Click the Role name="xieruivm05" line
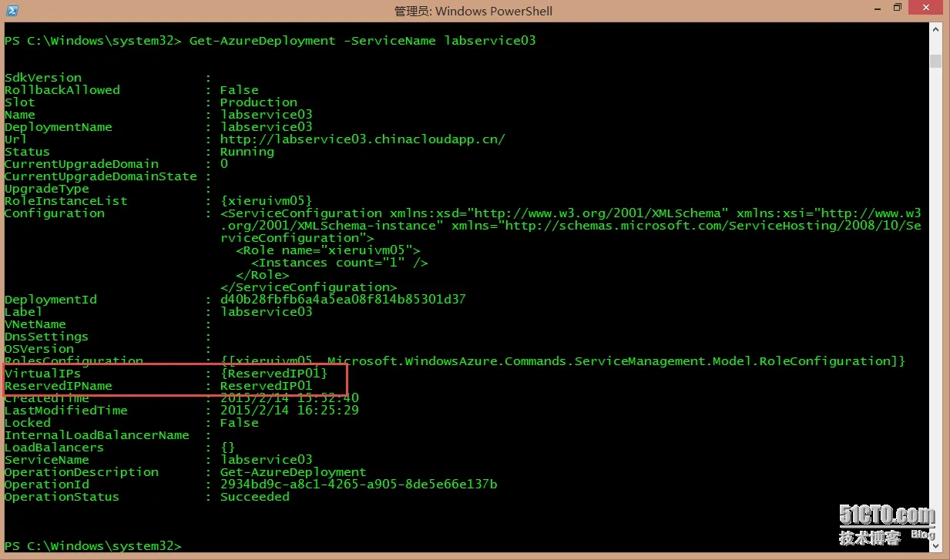 [x=329, y=250]
